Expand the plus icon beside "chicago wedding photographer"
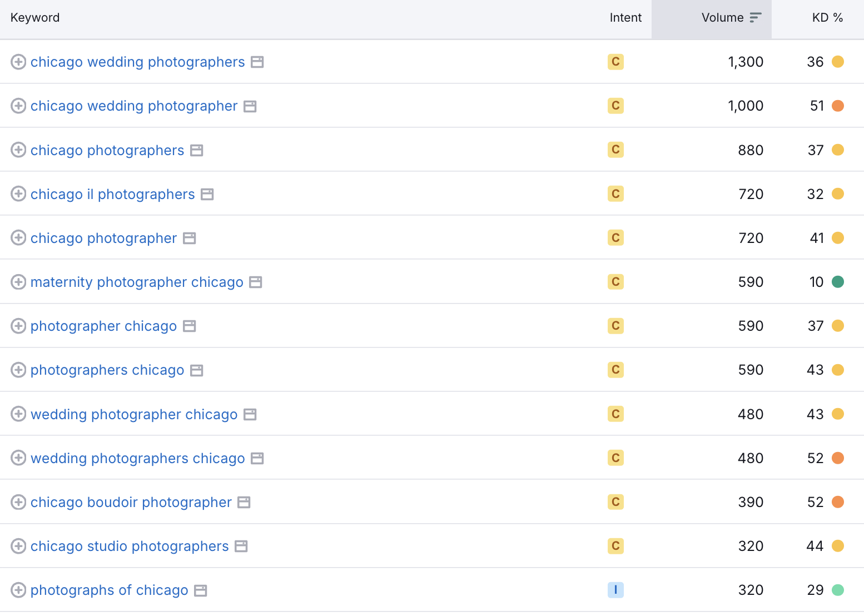 tap(18, 106)
